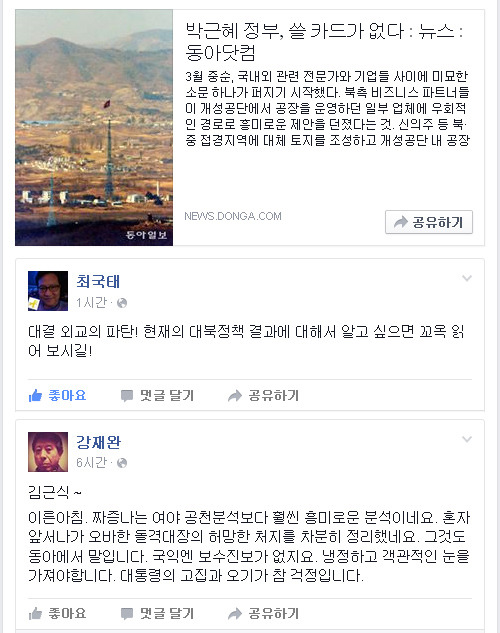Image resolution: width=500 pixels, height=633 pixels.
Task: Click the 공유하기 button on the news card
Action: pyautogui.click(x=429, y=222)
